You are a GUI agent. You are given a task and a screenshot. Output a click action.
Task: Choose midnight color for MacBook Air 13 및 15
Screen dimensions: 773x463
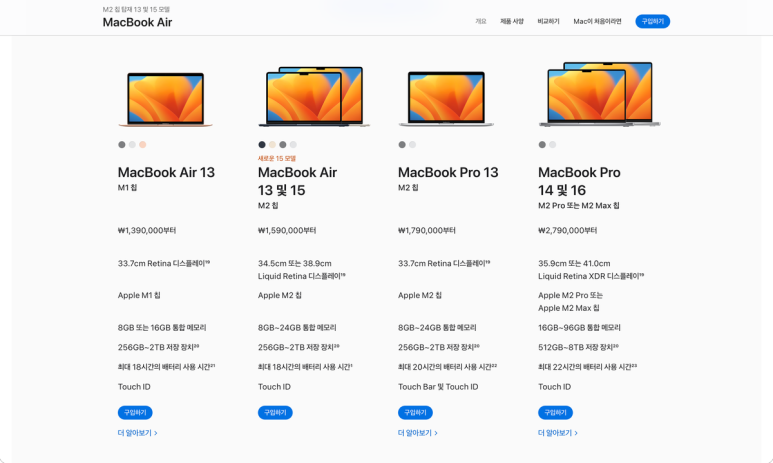click(x=262, y=144)
